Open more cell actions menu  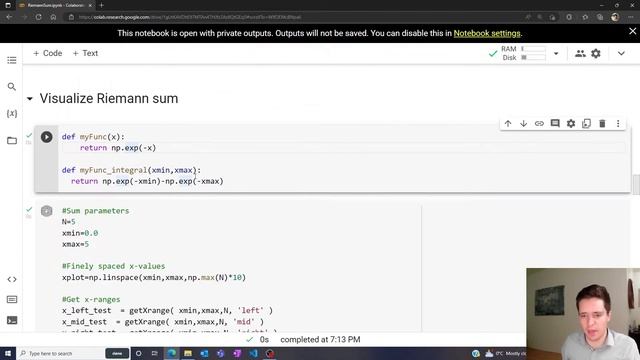coord(618,123)
